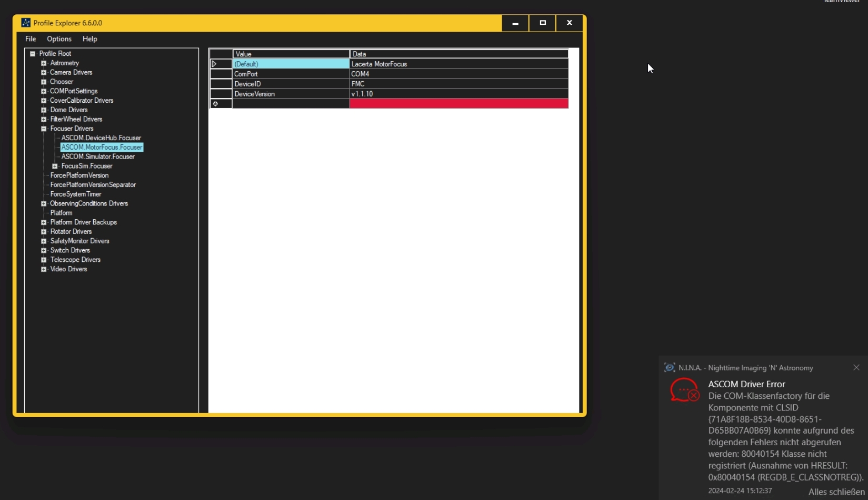The image size is (868, 500).
Task: Open the ASCOM Driver Error notification title
Action: click(x=746, y=384)
